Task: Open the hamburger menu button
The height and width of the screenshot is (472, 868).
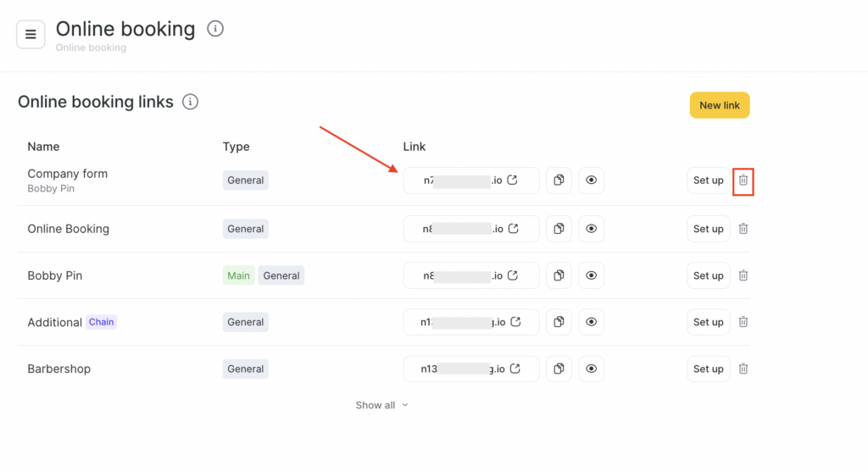Action: pyautogui.click(x=31, y=35)
